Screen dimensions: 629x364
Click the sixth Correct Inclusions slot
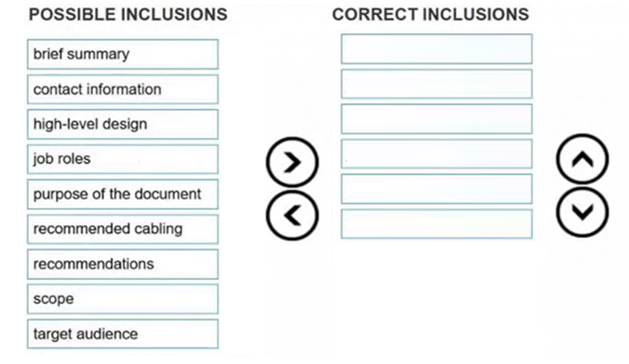click(x=436, y=224)
